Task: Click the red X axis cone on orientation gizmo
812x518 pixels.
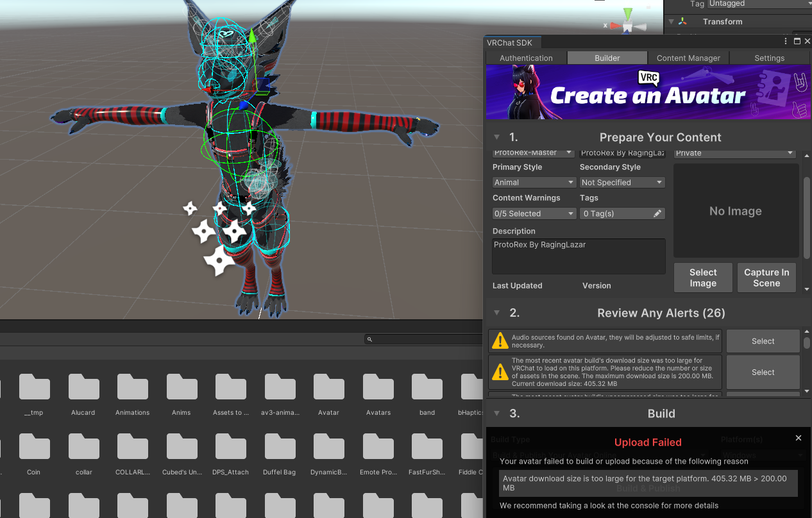Action: (615, 26)
